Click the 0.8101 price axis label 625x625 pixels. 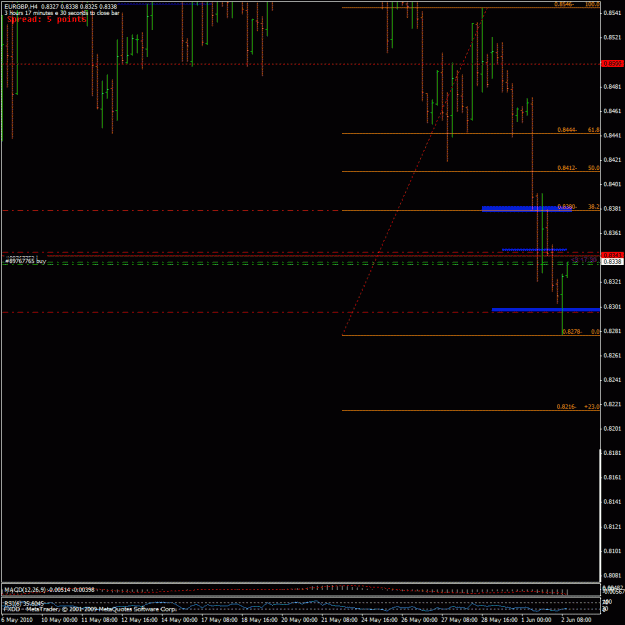[612, 551]
